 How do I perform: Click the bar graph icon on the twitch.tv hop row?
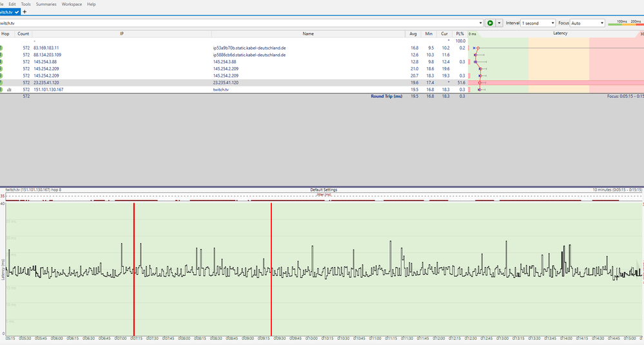pyautogui.click(x=10, y=90)
